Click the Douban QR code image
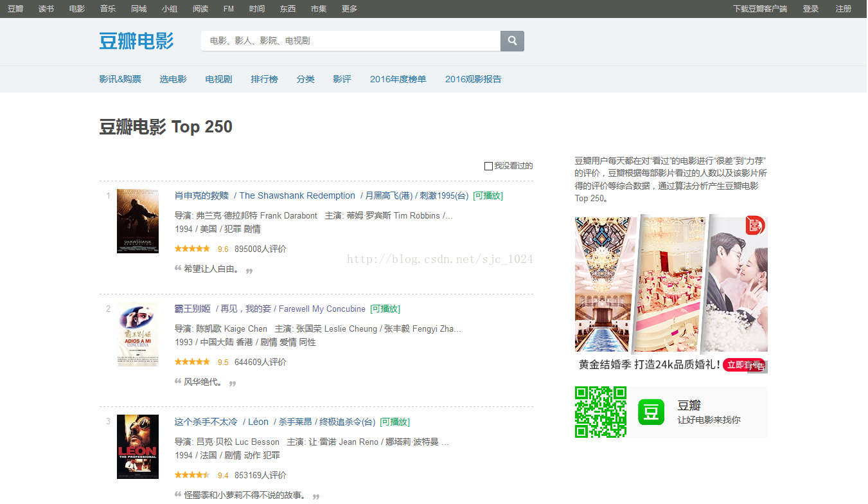This screenshot has width=868, height=504. tap(601, 412)
